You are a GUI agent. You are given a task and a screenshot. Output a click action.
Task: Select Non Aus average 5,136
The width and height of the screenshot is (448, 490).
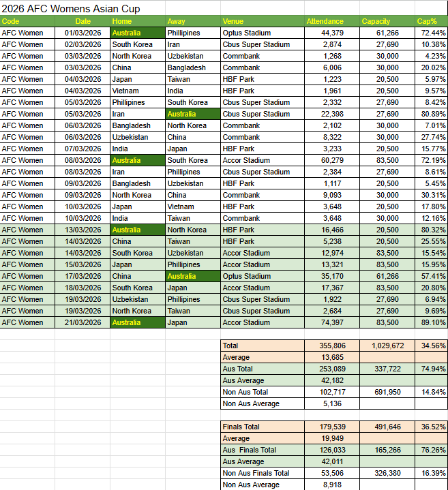332,403
